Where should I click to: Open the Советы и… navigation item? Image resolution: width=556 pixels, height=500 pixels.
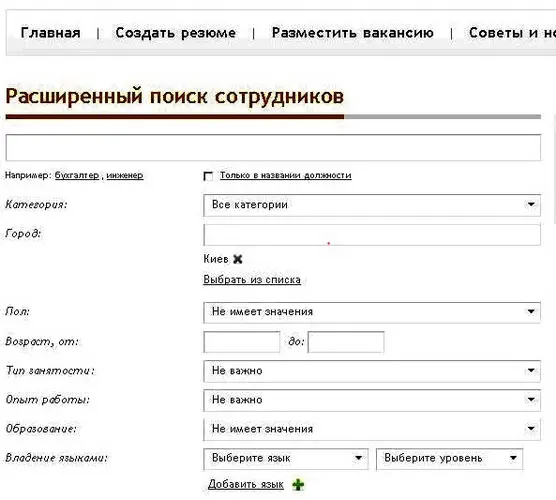(x=512, y=33)
